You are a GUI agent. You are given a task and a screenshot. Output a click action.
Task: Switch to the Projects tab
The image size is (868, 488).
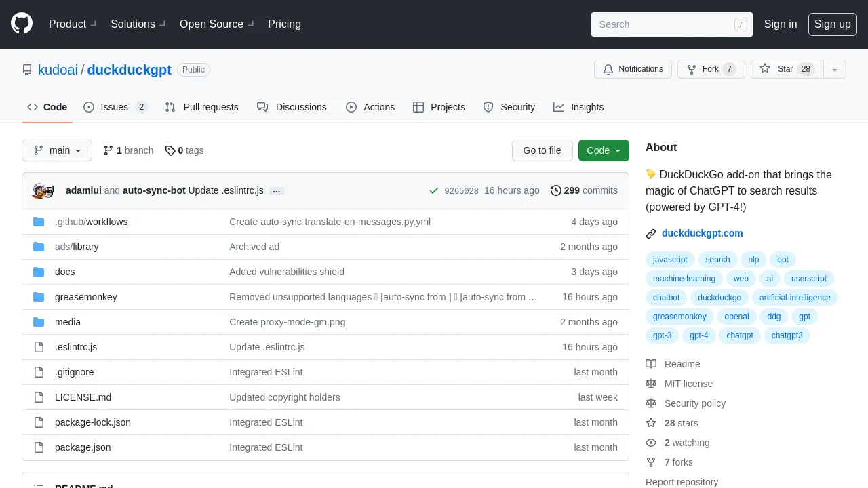coord(439,107)
